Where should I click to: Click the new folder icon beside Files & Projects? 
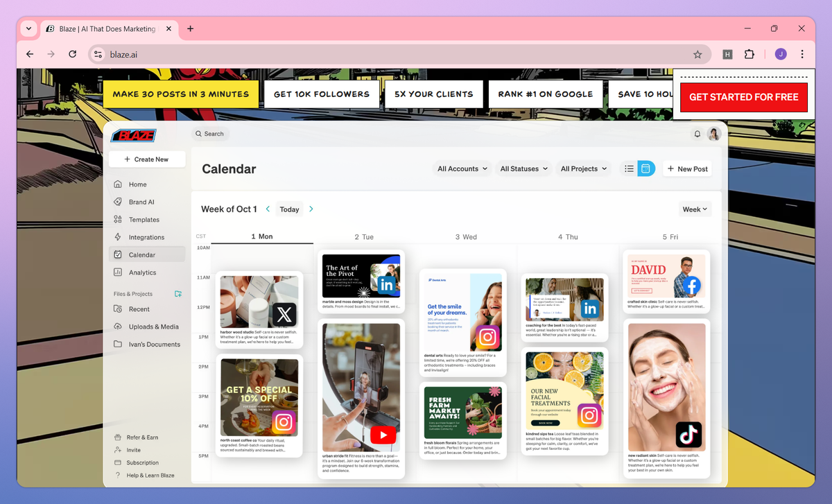pyautogui.click(x=179, y=294)
